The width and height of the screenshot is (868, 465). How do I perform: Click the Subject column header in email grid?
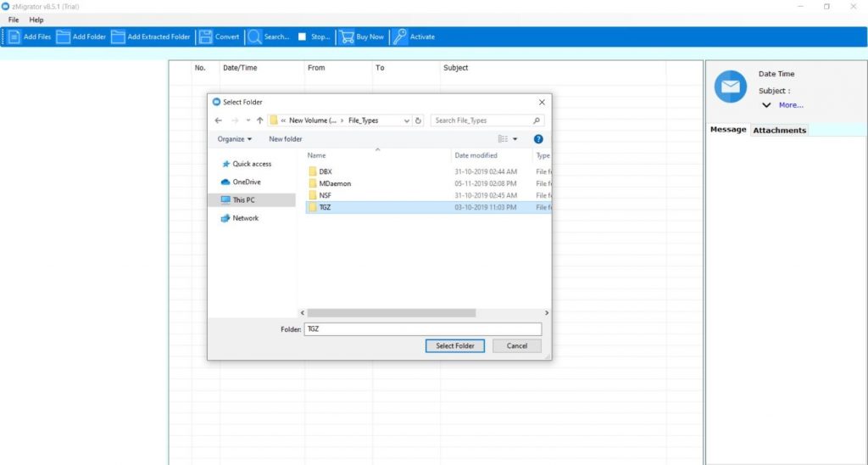455,68
